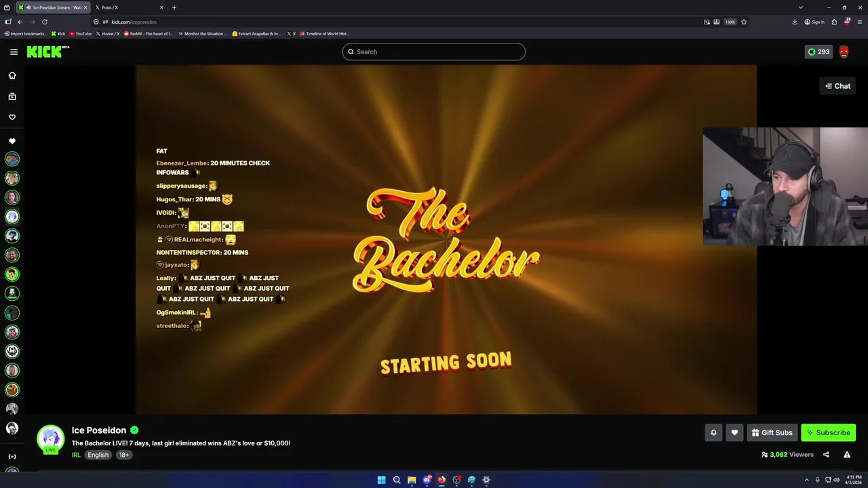Click the filled heart recommended icon in sidebar
This screenshot has height=488, width=868.
12,141
